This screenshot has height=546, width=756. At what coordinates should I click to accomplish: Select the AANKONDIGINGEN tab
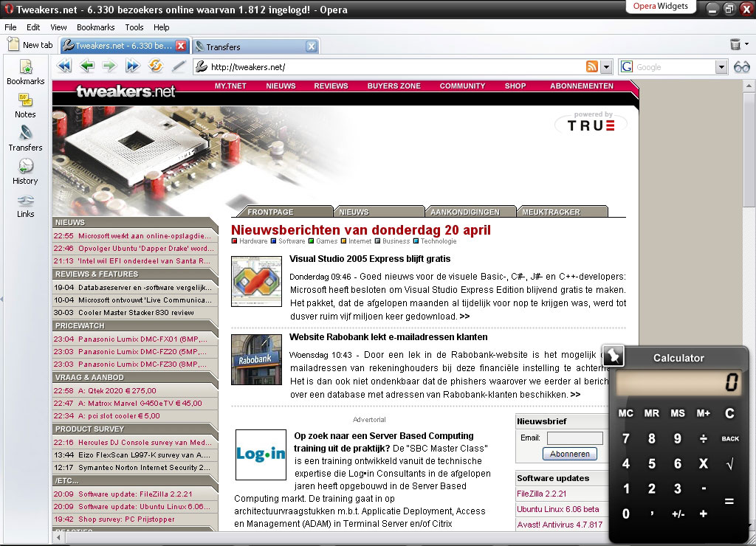click(x=470, y=212)
